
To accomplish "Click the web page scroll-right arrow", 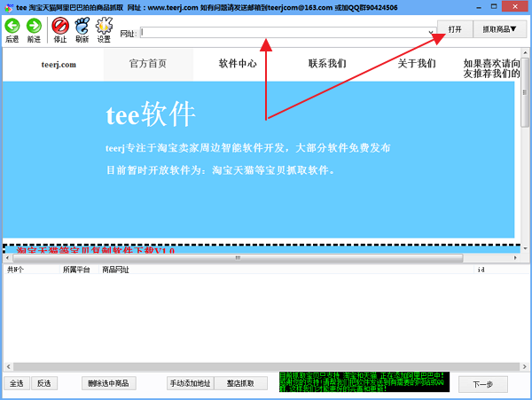I will point(515,258).
